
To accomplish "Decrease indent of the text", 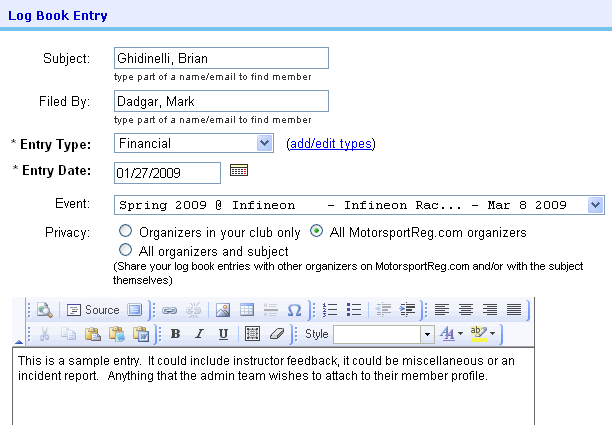I will (x=383, y=310).
